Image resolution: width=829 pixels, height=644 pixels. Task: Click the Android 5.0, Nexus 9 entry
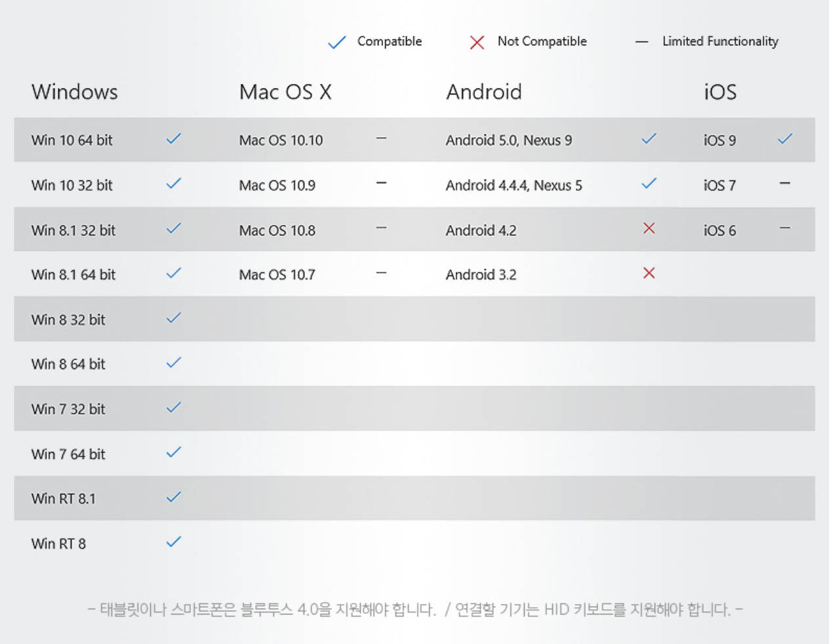[509, 140]
